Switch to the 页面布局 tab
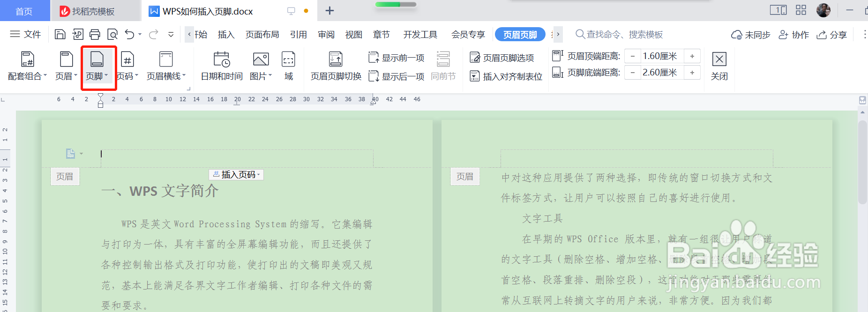The height and width of the screenshot is (312, 868). click(262, 35)
